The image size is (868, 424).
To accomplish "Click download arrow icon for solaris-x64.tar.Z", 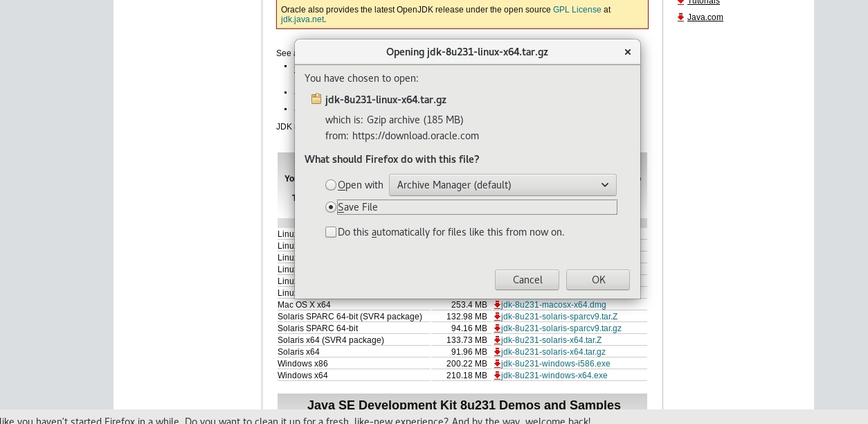I will pyautogui.click(x=497, y=340).
